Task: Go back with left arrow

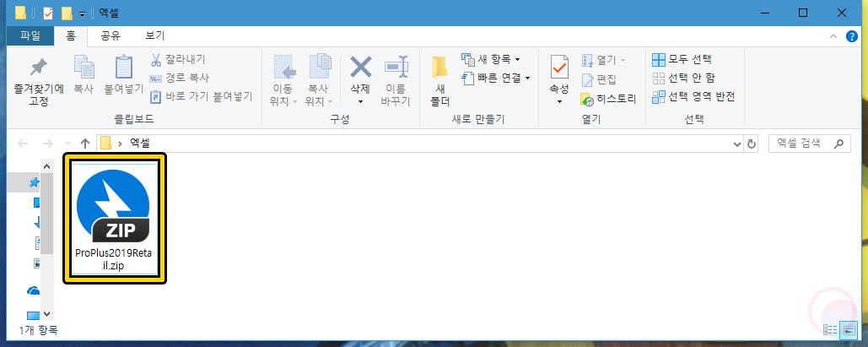Action: [24, 144]
